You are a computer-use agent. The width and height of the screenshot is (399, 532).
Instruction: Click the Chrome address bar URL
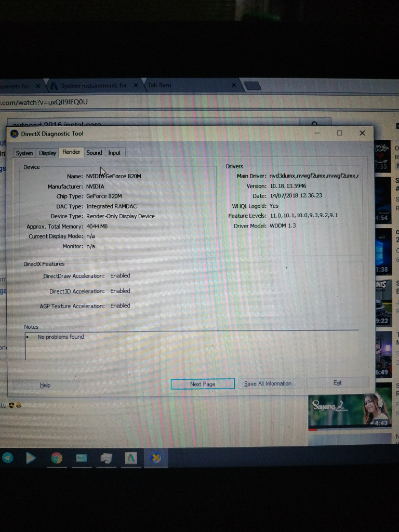[44, 102]
